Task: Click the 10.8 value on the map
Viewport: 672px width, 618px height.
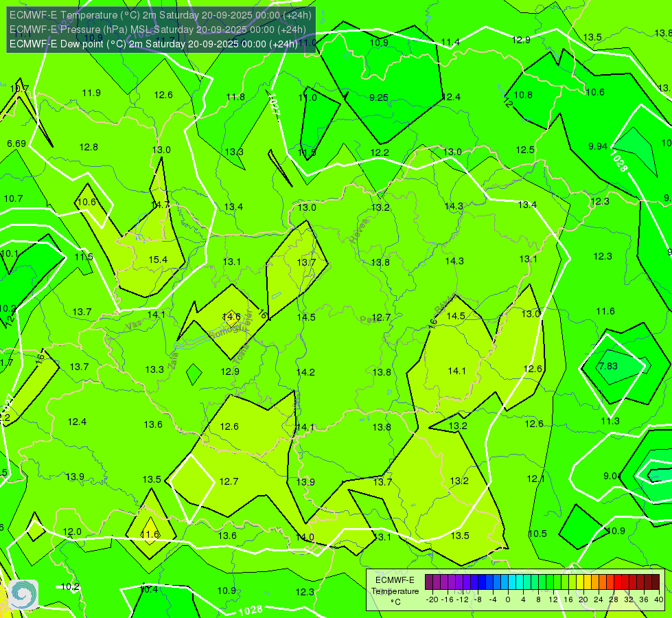Action: click(523, 95)
